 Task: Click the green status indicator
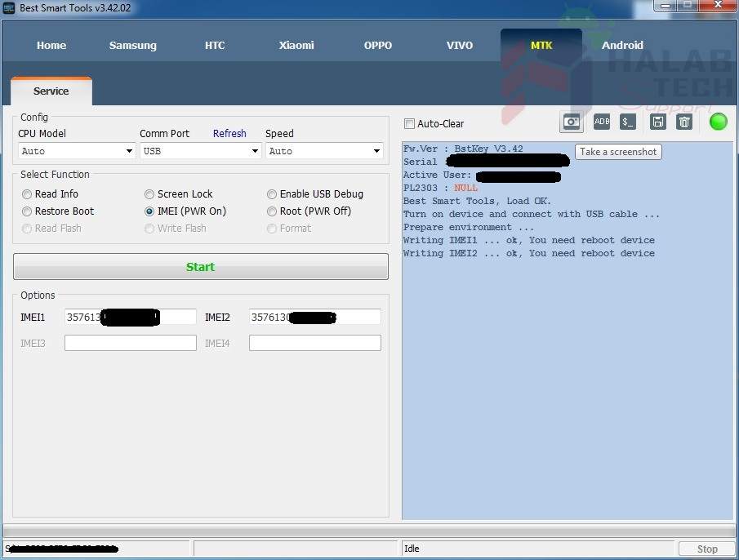719,122
